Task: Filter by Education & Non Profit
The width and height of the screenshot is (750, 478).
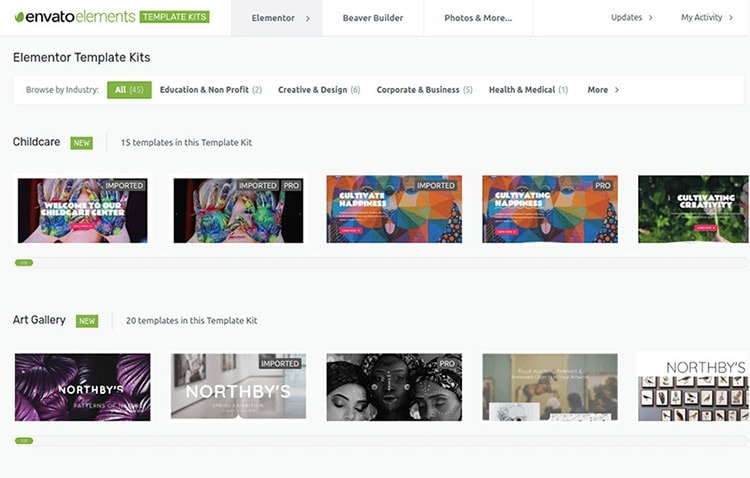Action: pos(211,90)
